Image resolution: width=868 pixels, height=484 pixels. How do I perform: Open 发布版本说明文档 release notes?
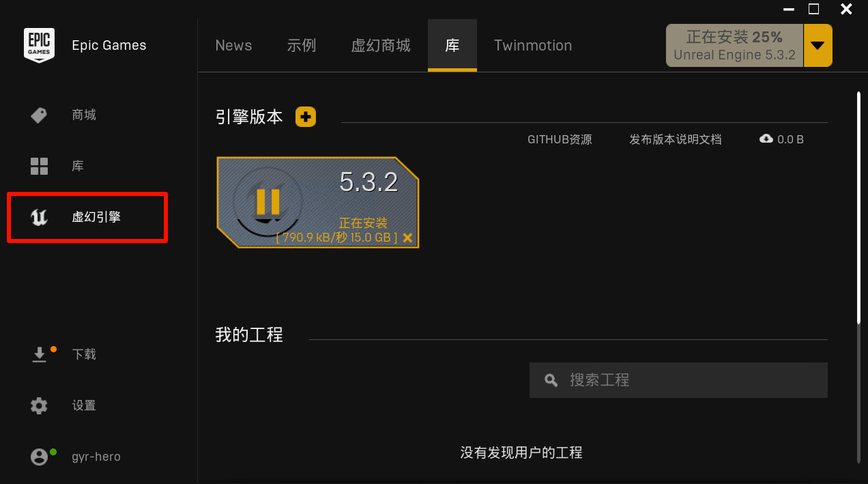(x=675, y=139)
